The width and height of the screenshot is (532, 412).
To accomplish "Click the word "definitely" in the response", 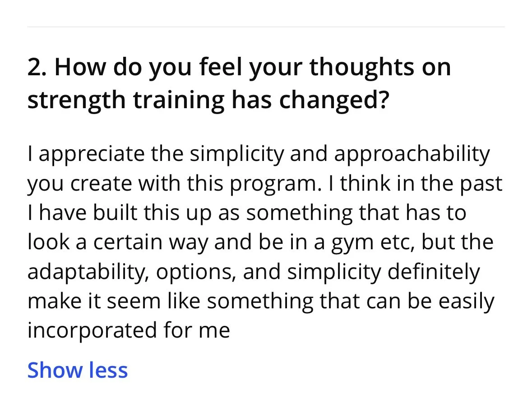I will tap(434, 272).
